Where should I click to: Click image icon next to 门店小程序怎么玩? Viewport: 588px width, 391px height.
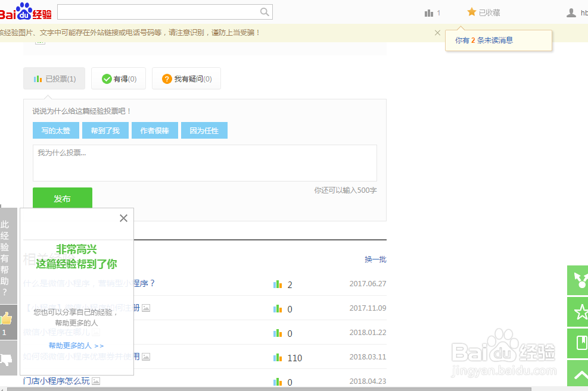(x=96, y=381)
